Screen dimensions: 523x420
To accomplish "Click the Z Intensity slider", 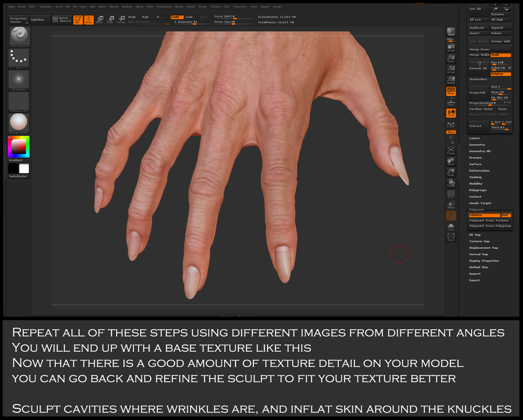I will pos(191,22).
